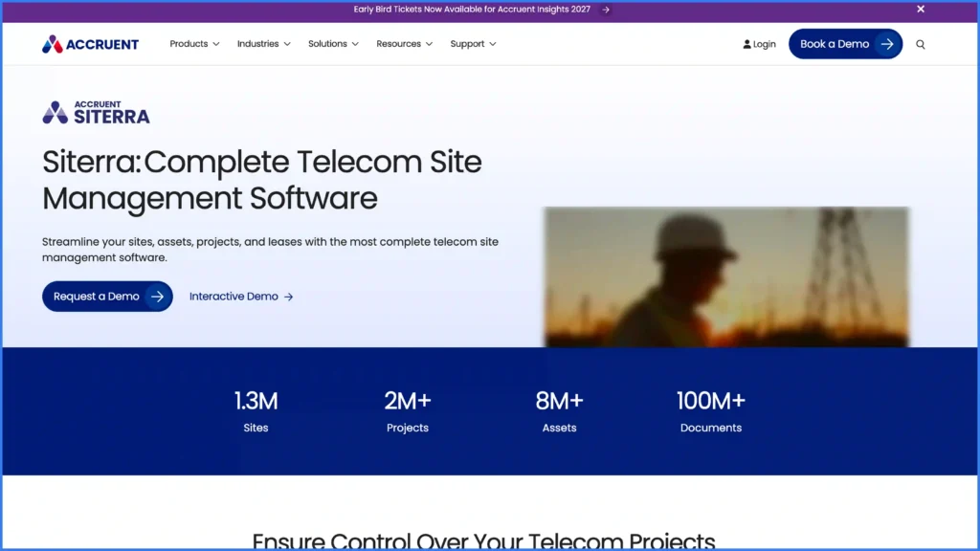
Task: Click the 2M+ Projects statistic
Action: pyautogui.click(x=408, y=411)
